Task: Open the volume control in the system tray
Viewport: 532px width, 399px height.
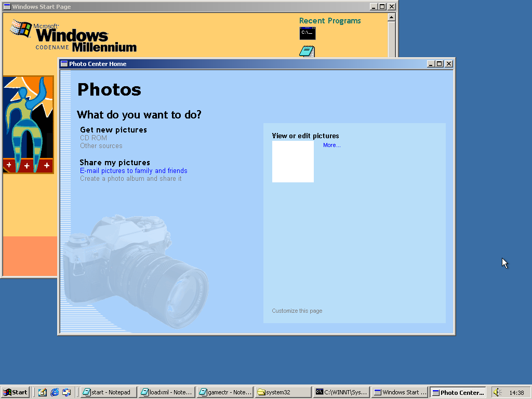Action: point(497,393)
